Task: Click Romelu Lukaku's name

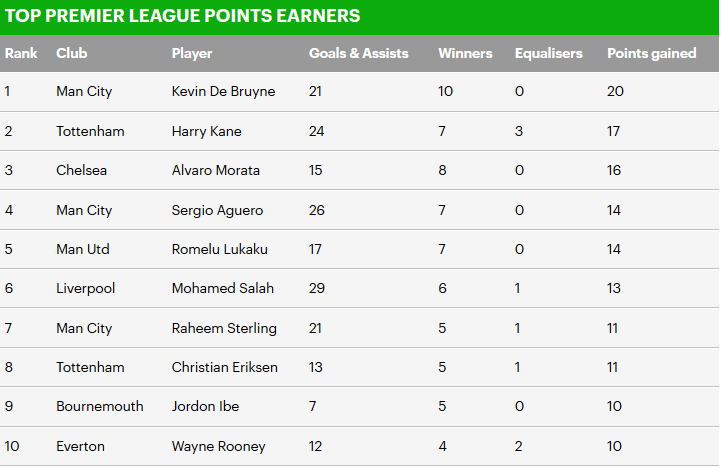Action: click(x=219, y=249)
